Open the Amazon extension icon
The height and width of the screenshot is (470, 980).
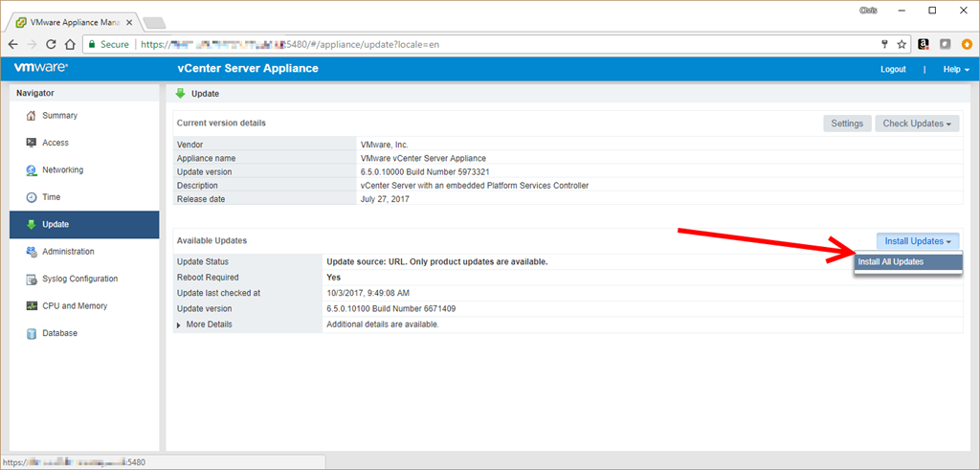click(x=924, y=44)
